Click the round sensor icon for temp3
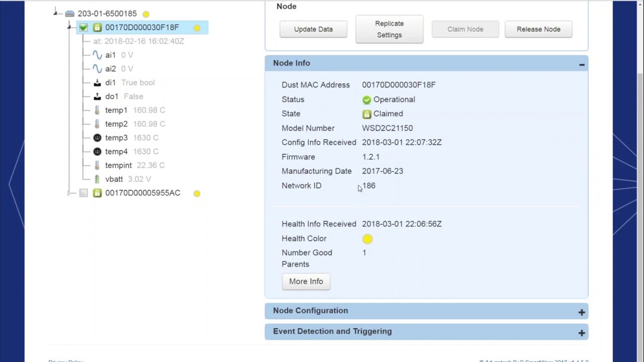The image size is (644, 362). click(97, 138)
